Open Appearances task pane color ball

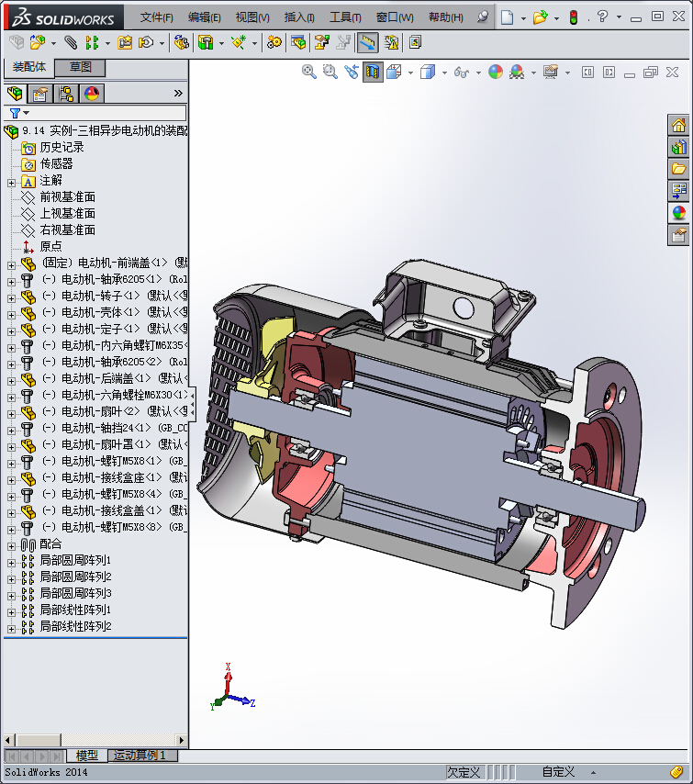pyautogui.click(x=678, y=212)
